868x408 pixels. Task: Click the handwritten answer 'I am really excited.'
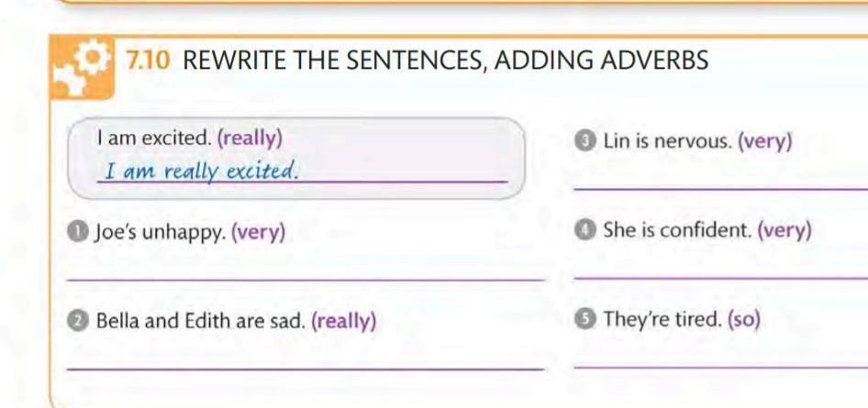coord(202,171)
